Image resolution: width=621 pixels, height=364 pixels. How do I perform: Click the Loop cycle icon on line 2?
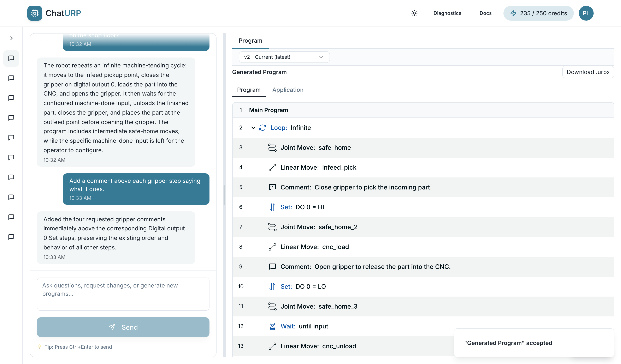coord(262,128)
